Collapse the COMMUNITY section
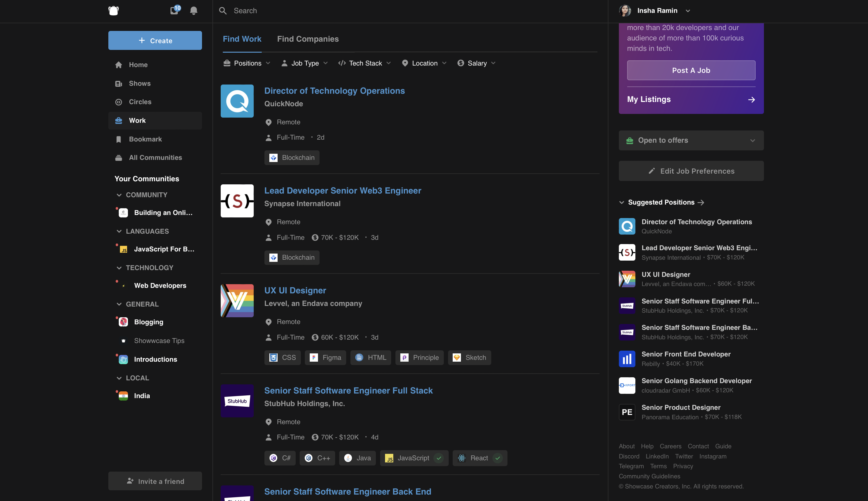The height and width of the screenshot is (501, 868). (119, 195)
